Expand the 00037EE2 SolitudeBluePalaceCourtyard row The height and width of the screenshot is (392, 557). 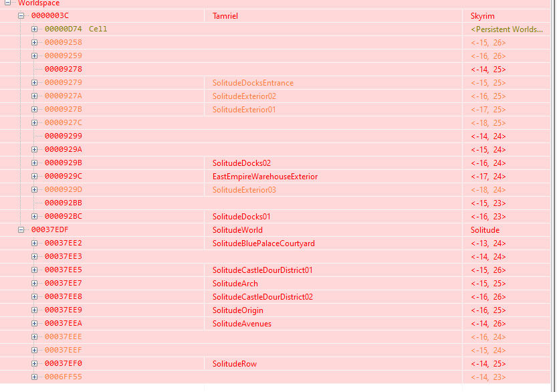point(35,243)
